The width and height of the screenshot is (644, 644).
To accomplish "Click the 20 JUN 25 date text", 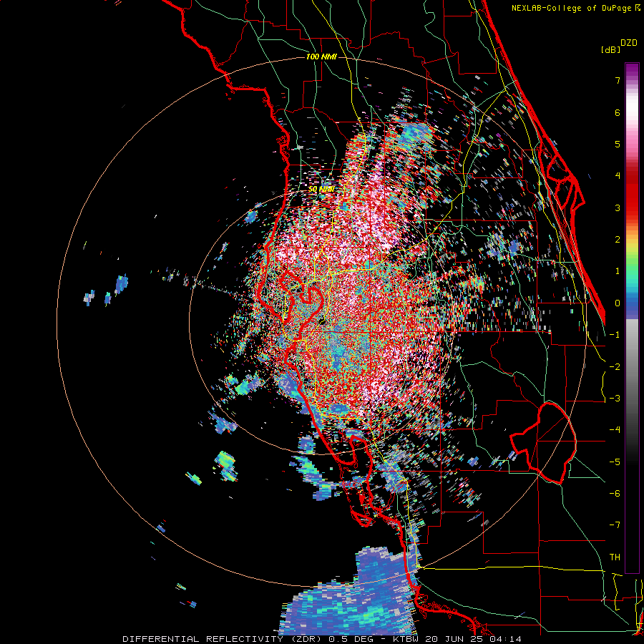I will click(455, 639).
